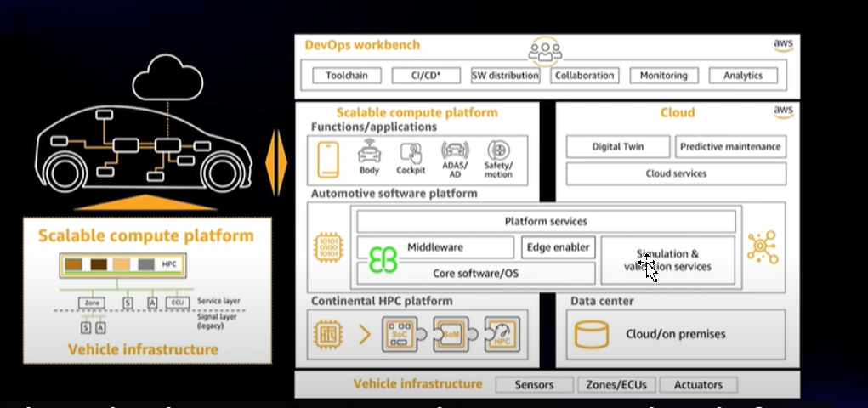Click the database cylinder icon in Data center

(x=592, y=334)
